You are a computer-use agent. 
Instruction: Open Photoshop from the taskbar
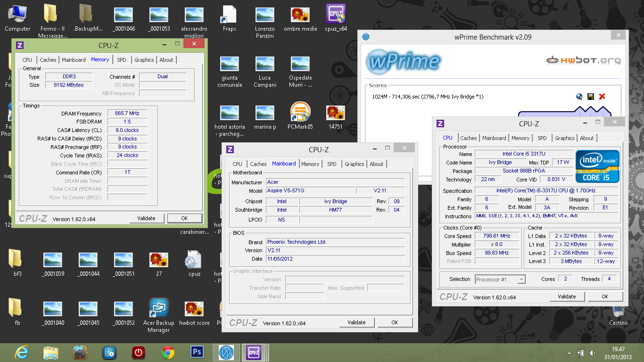point(197,352)
